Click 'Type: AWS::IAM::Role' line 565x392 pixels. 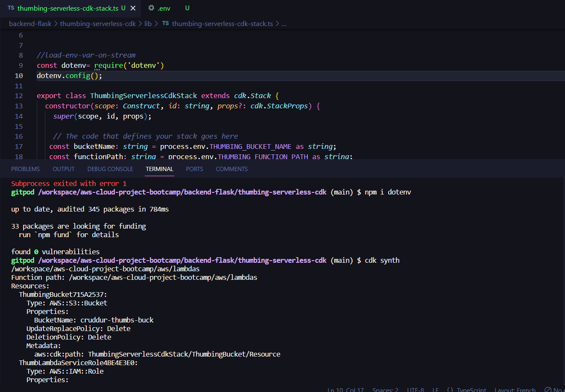pos(65,372)
